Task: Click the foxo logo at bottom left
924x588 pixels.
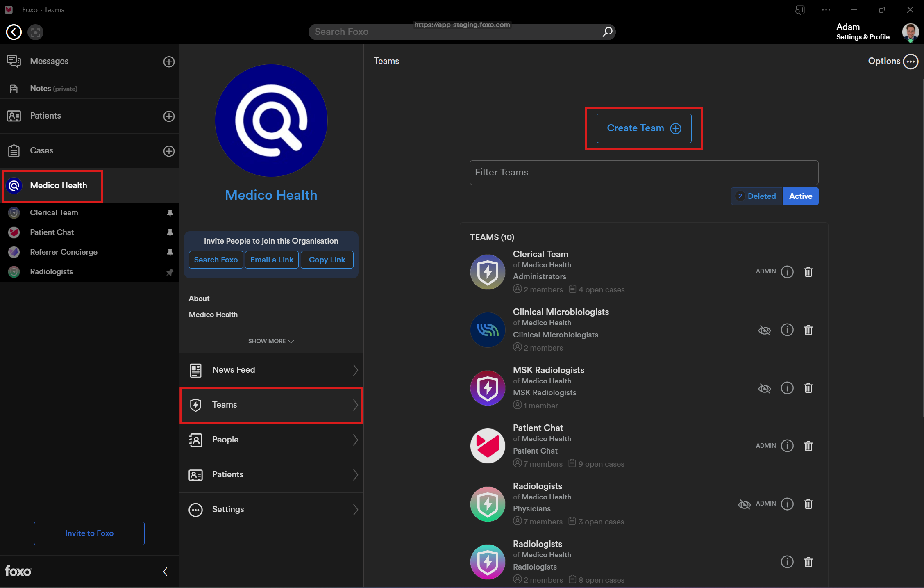Action: point(18,571)
